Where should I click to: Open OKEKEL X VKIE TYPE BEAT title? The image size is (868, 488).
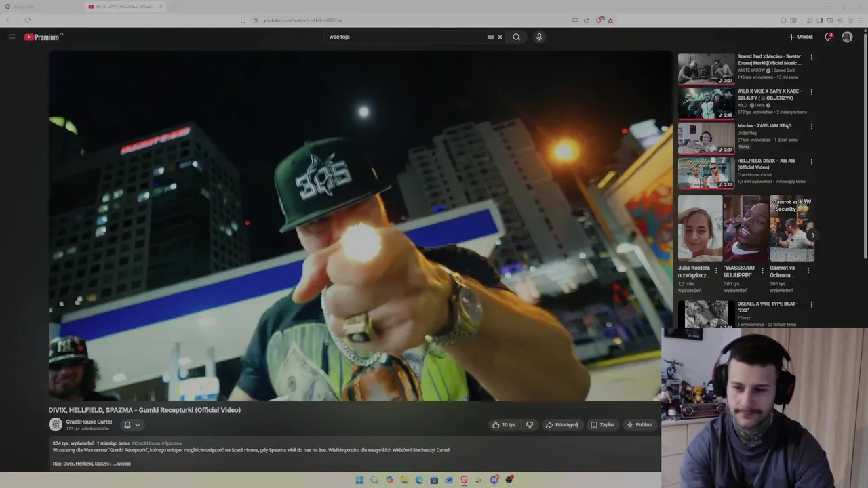click(768, 307)
